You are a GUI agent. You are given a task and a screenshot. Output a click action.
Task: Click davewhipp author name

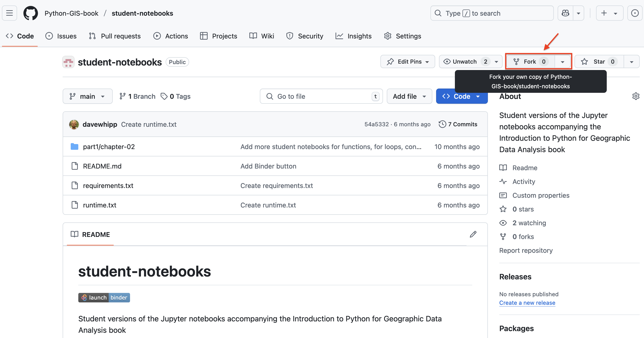pyautogui.click(x=100, y=124)
